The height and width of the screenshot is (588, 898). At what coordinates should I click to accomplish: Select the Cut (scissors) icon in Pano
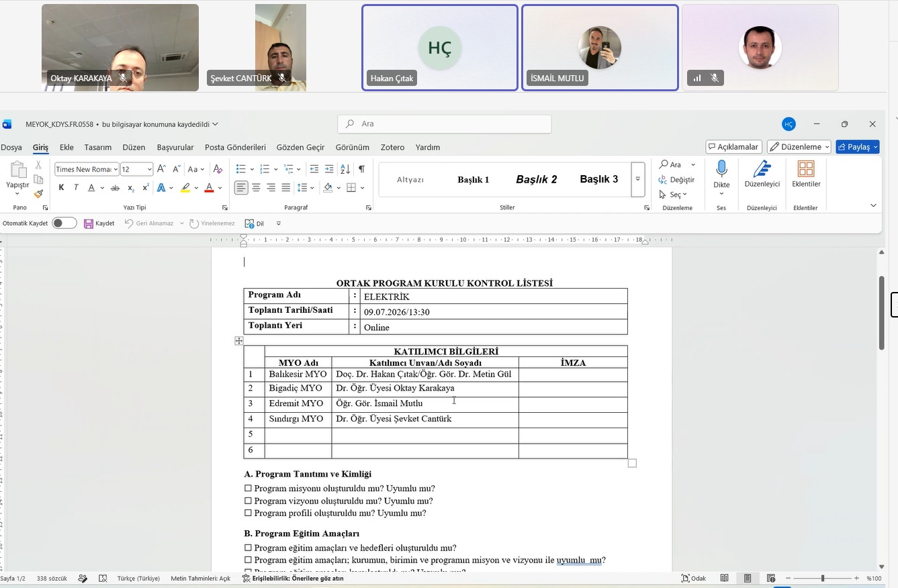tap(38, 165)
